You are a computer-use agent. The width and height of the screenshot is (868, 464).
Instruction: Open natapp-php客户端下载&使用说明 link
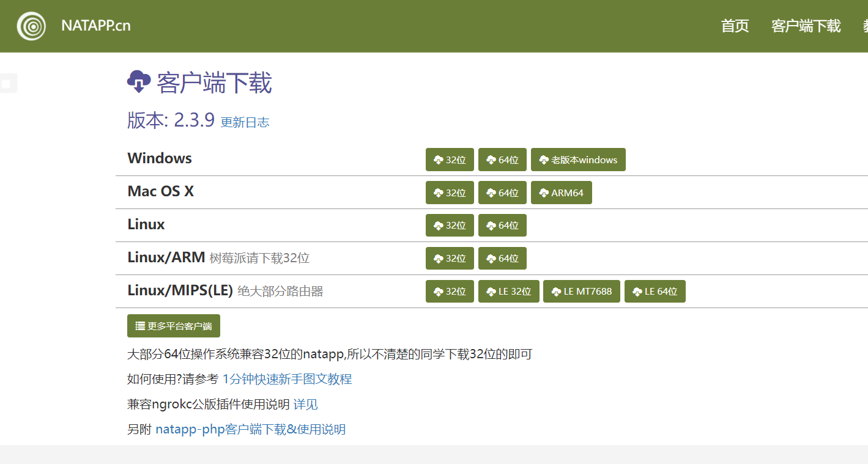[x=251, y=429]
